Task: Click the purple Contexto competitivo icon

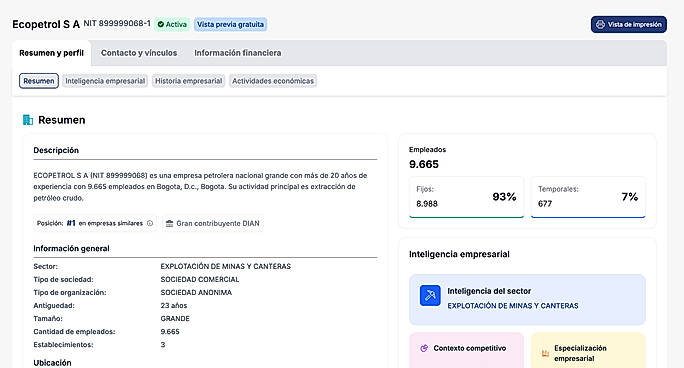Action: coord(424,348)
